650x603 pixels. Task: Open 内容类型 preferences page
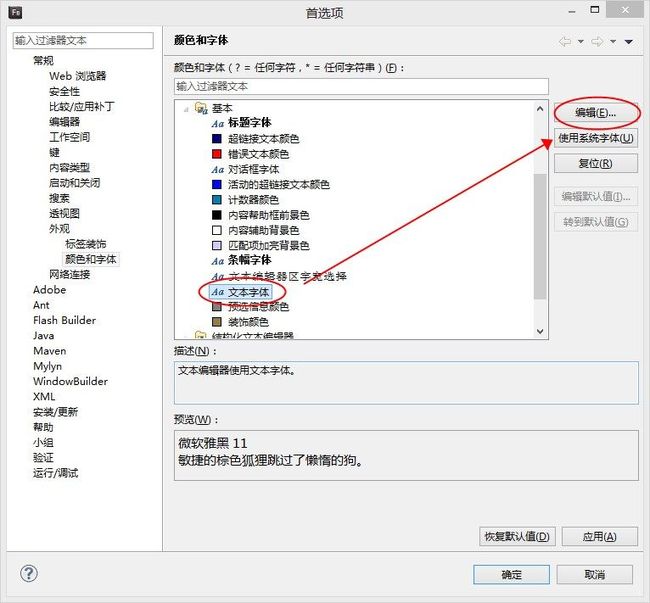(x=69, y=167)
